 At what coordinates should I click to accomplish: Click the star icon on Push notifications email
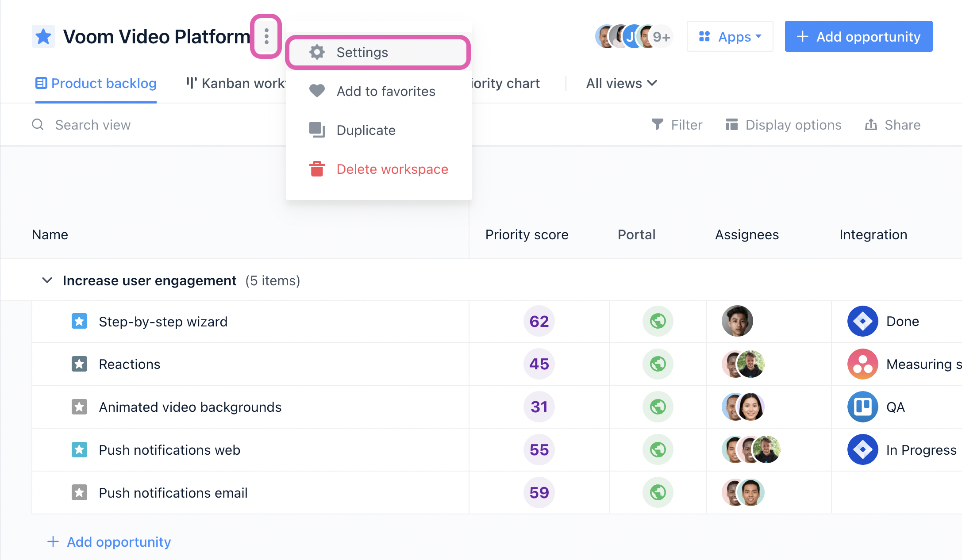[x=80, y=492]
